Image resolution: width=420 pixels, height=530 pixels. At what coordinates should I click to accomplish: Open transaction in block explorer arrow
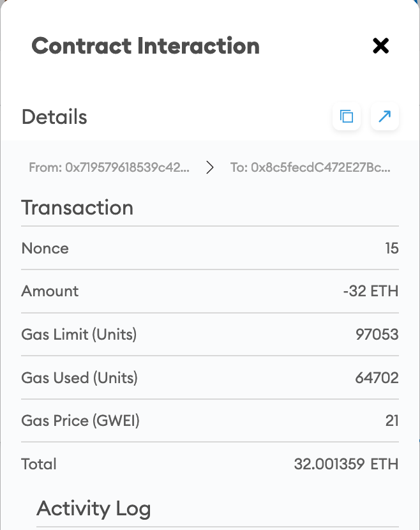[384, 117]
